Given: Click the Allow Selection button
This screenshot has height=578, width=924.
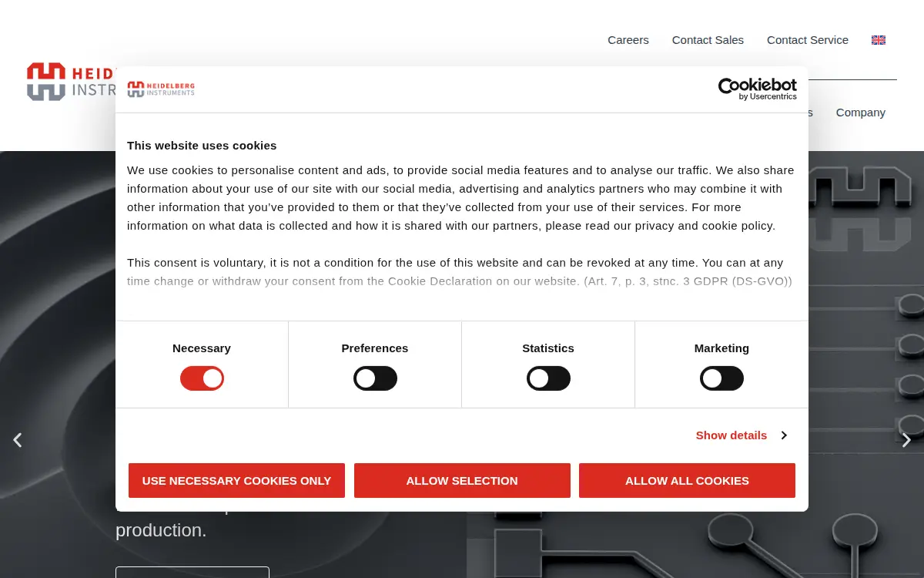Looking at the screenshot, I should coord(462,480).
